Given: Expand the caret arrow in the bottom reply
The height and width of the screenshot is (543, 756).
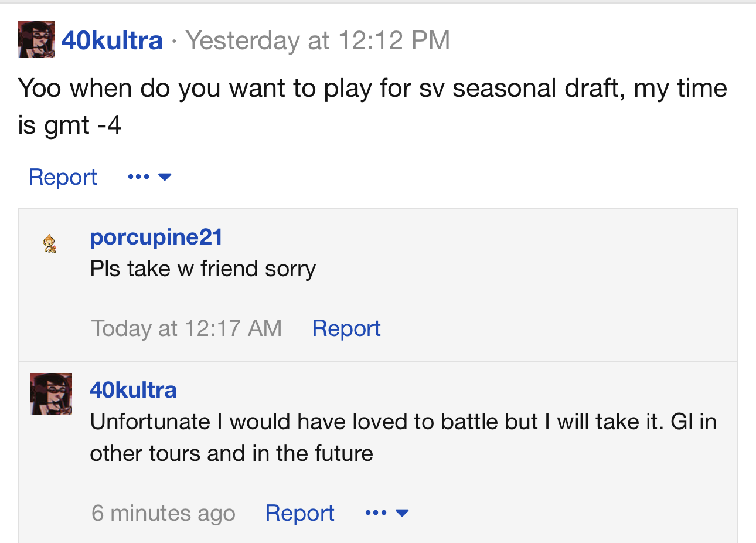Looking at the screenshot, I should pos(402,513).
